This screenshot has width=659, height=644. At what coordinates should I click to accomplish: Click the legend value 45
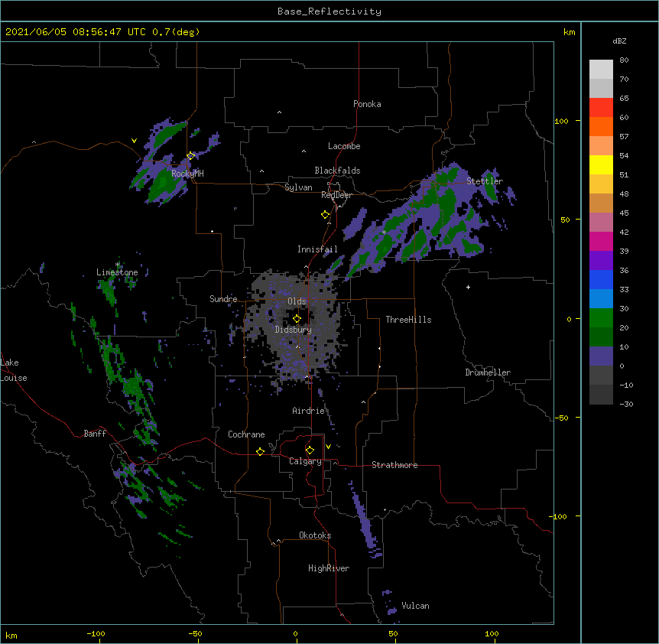pyautogui.click(x=624, y=213)
